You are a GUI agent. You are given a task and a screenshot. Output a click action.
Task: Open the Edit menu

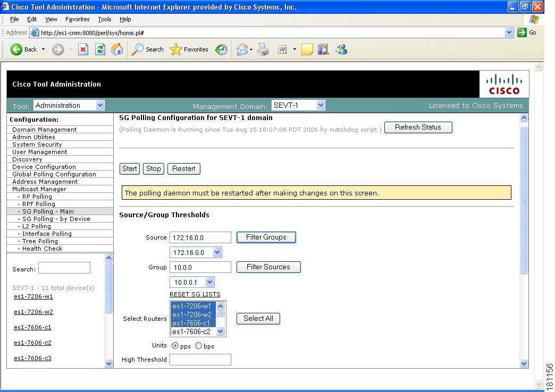pyautogui.click(x=32, y=19)
